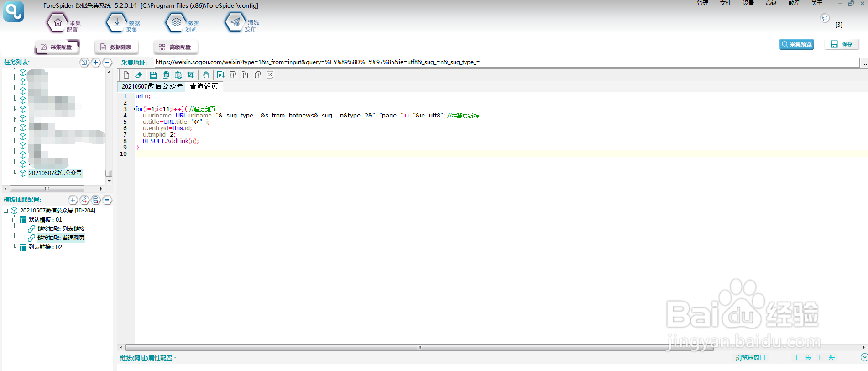
Task: Click the crossed-box icon in the script toolbar
Action: coord(270,75)
